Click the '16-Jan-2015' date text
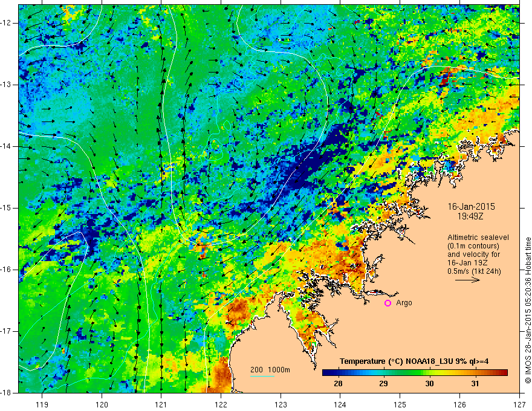Screen dimensions: 532x411 472,207
